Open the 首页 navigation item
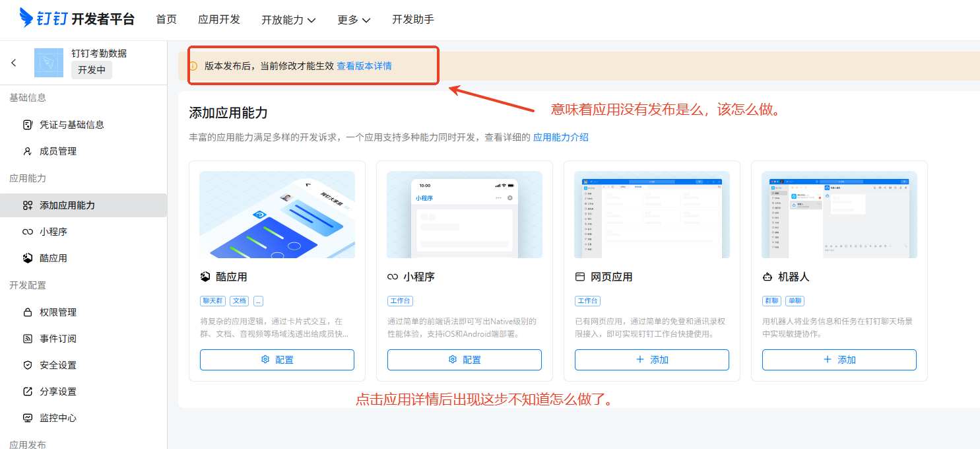This screenshot has width=980, height=449. pos(166,19)
